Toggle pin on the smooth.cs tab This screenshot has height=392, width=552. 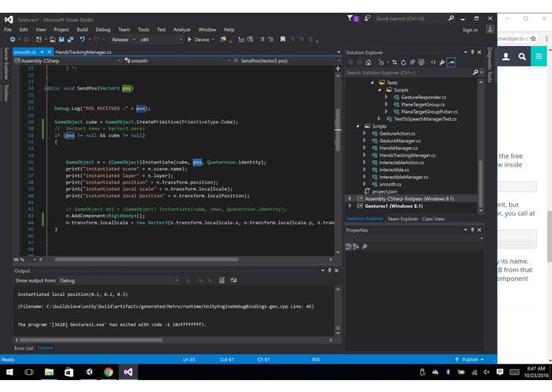42,52
